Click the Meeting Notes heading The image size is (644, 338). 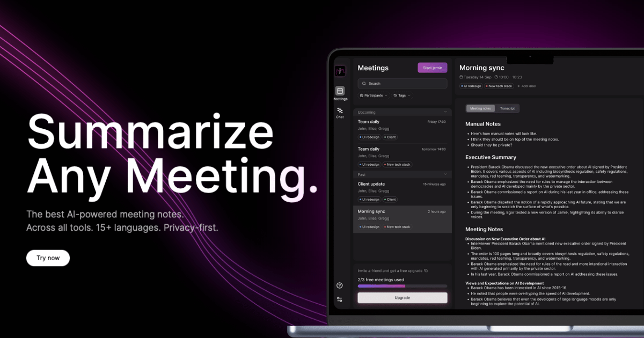(484, 229)
